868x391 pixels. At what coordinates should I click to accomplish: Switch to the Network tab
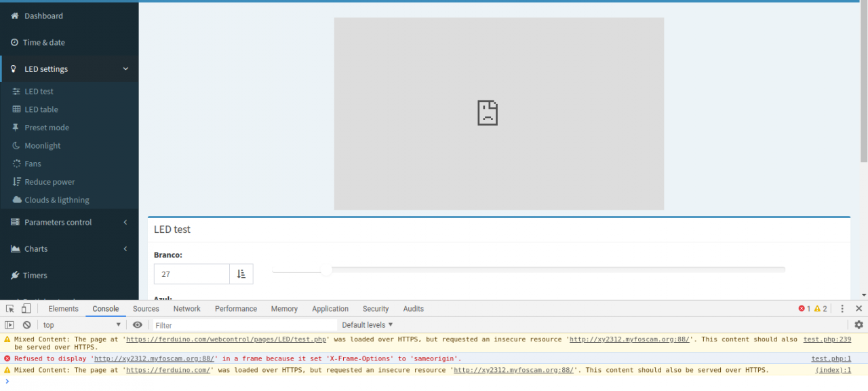[x=186, y=309]
